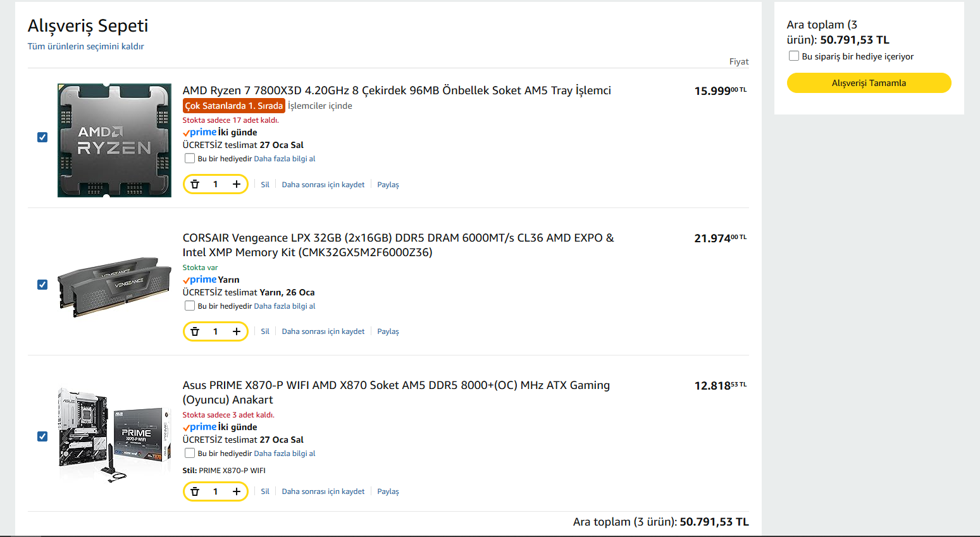This screenshot has height=537, width=980.
Task: Open Asus PRIME motherboard product image
Action: [115, 436]
